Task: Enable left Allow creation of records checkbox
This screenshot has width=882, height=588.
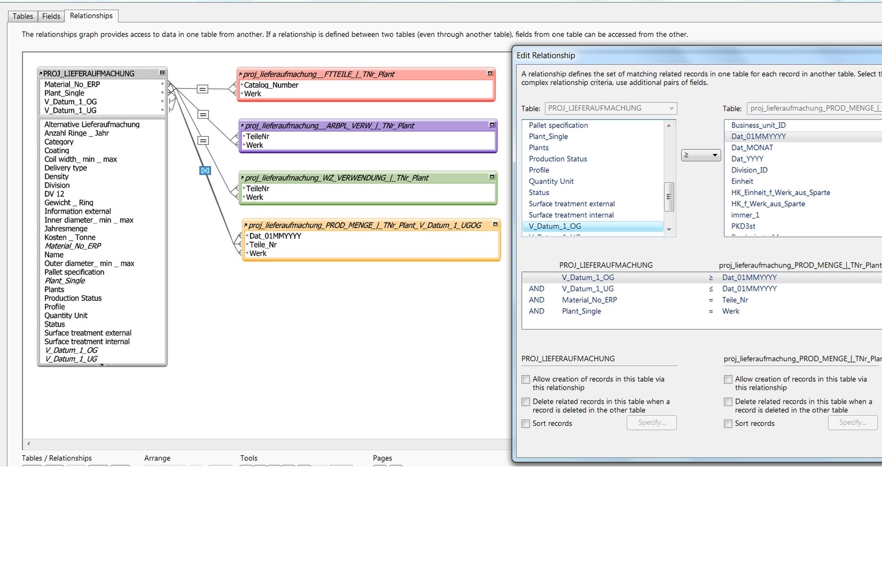Action: click(x=526, y=379)
